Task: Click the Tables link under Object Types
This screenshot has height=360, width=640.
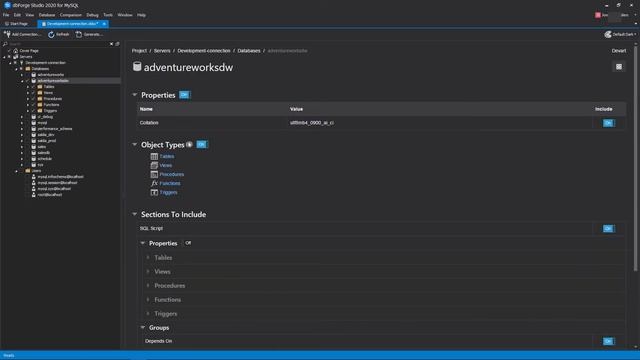Action: [x=167, y=156]
